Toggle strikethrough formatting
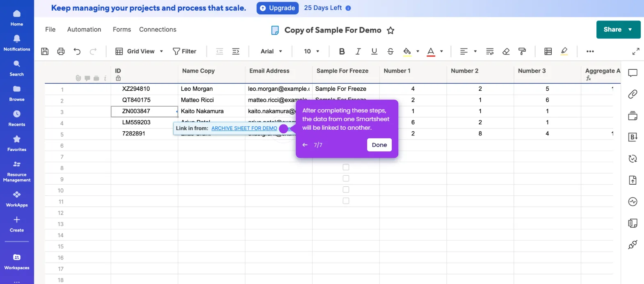This screenshot has height=284, width=644. coord(391,51)
